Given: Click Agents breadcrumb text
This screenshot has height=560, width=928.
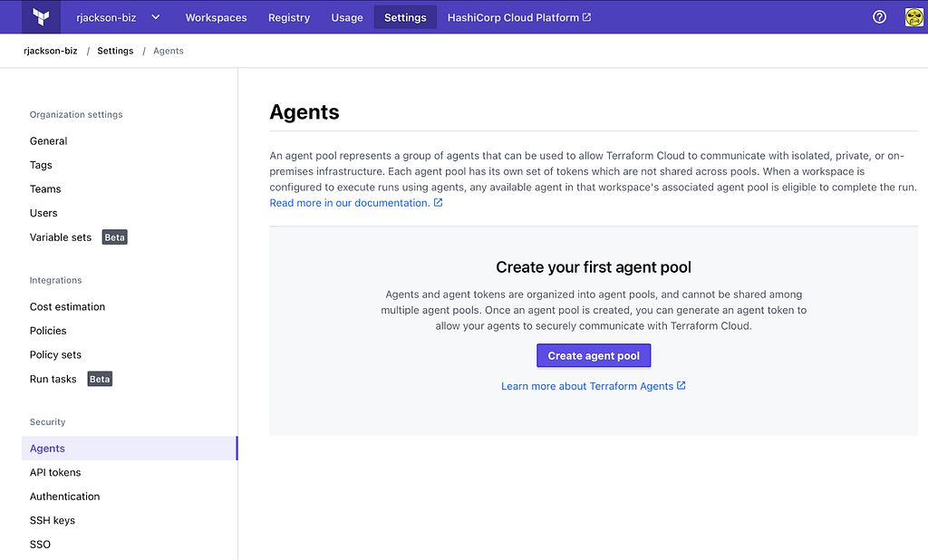Looking at the screenshot, I should (x=168, y=51).
